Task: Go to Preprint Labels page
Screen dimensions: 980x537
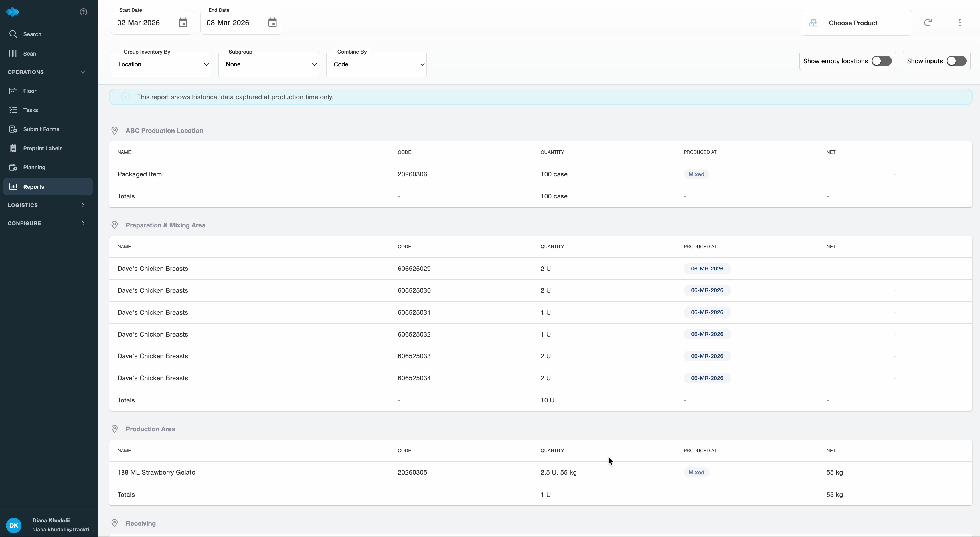Action: tap(42, 148)
